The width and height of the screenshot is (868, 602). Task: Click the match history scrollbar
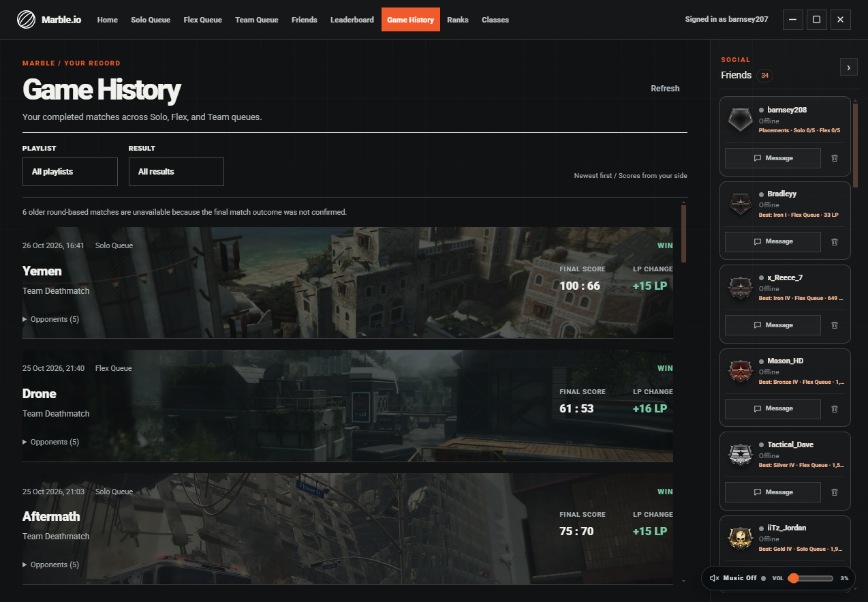point(683,233)
